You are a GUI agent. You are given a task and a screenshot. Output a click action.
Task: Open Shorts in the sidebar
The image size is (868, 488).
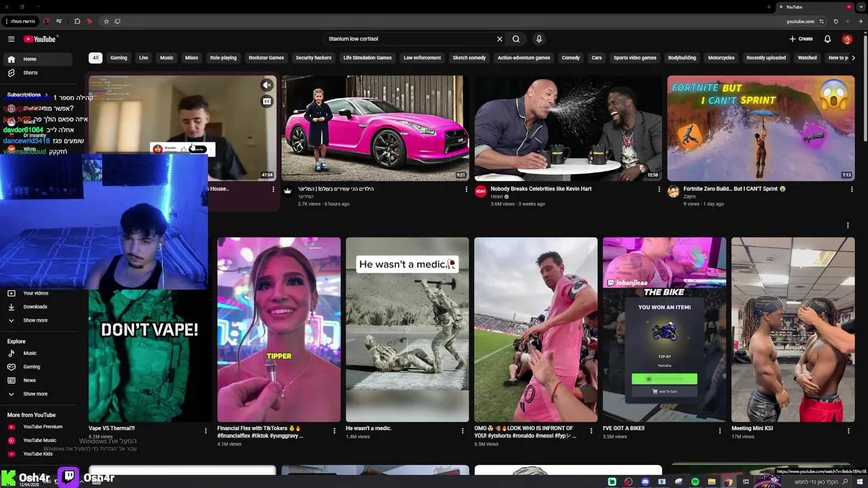[x=38, y=73]
